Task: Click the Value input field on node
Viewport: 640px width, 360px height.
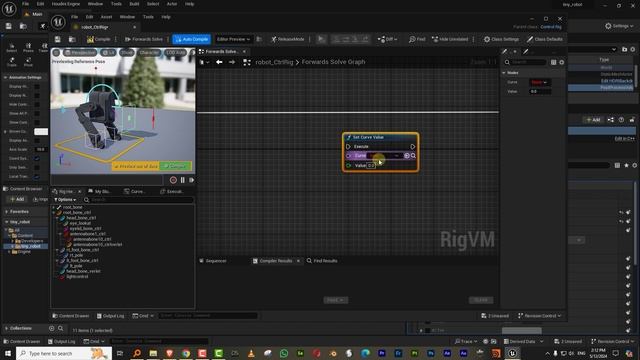Action: click(371, 165)
